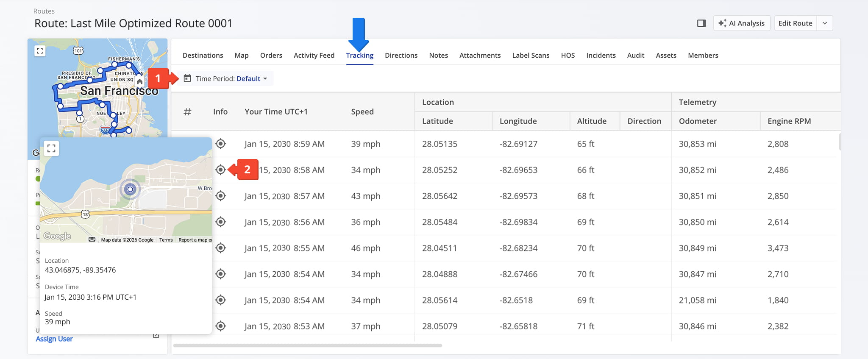Click the vertical scrollbar of the tracking table
This screenshot has height=359, width=868.
840,142
